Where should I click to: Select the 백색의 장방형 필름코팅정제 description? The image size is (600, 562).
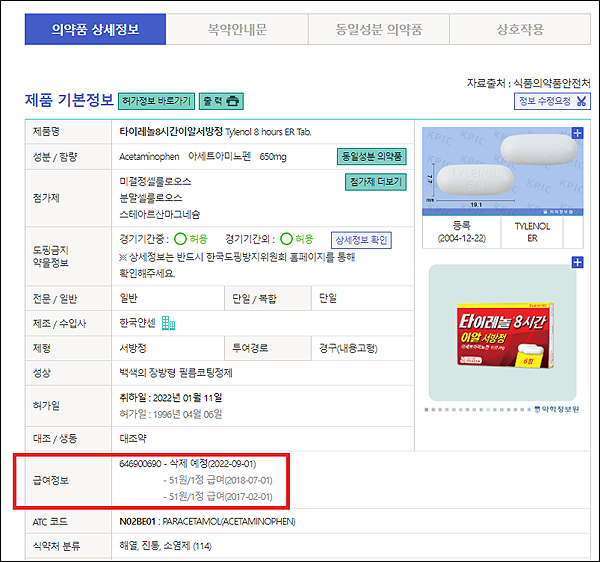tap(176, 373)
